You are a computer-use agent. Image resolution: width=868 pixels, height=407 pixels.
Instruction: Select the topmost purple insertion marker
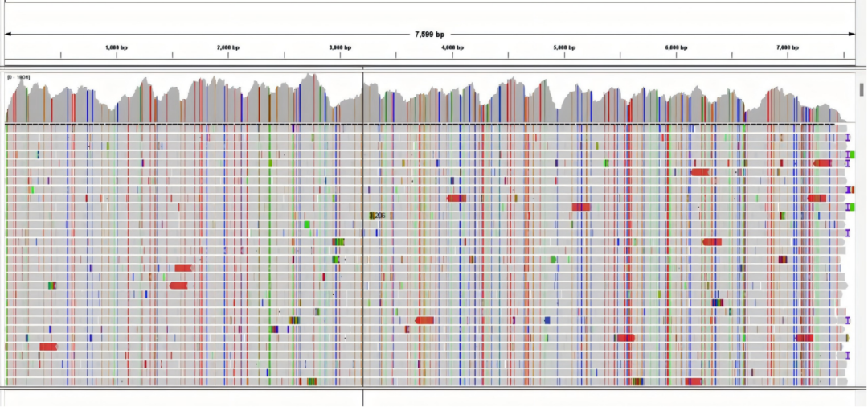[x=848, y=138]
